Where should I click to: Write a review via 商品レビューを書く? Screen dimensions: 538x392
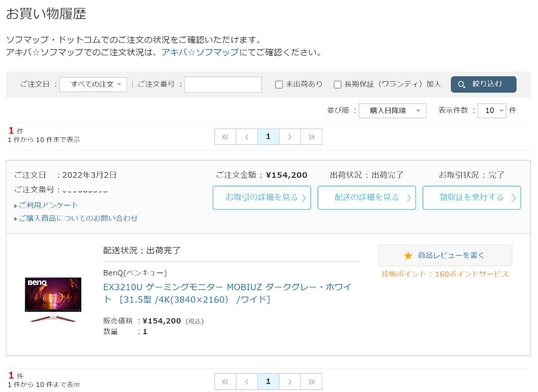pos(445,256)
